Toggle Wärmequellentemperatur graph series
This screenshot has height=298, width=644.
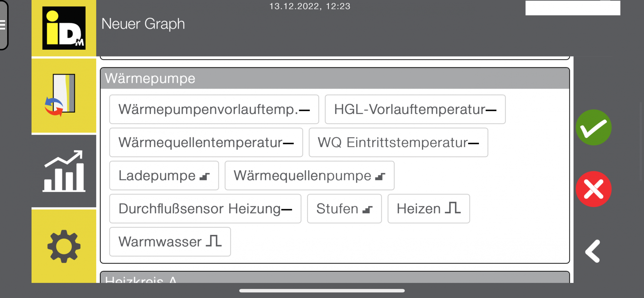[206, 142]
